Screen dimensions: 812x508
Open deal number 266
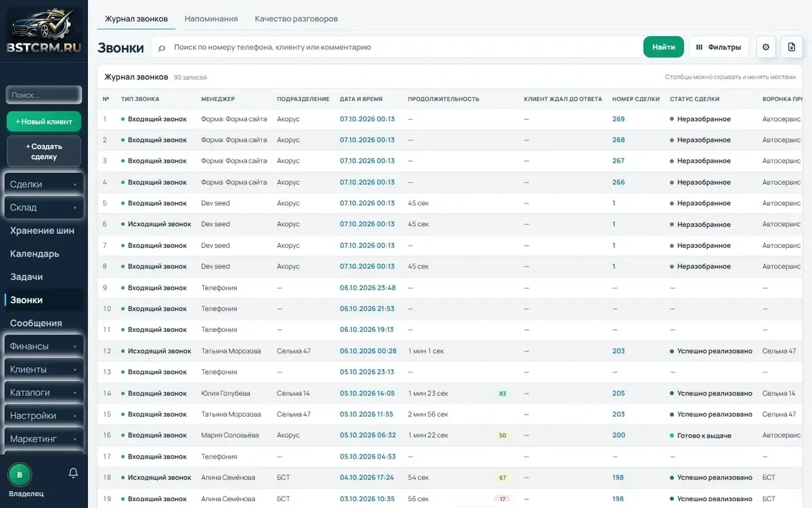click(x=618, y=182)
